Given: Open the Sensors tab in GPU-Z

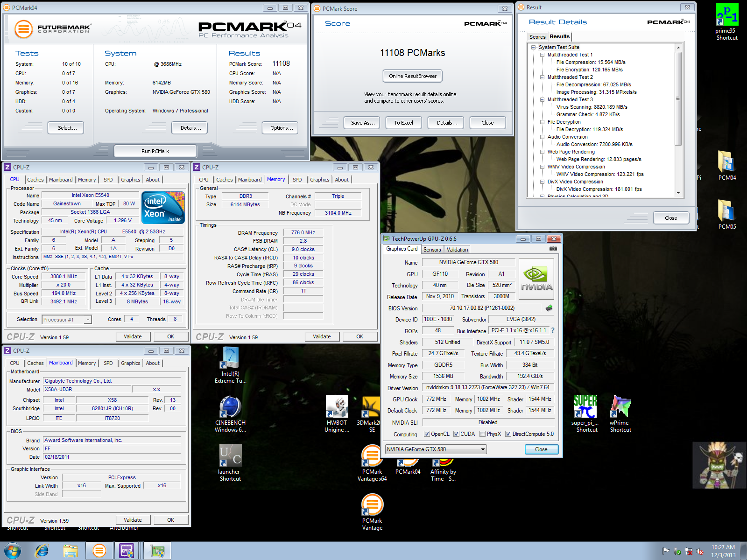Looking at the screenshot, I should [x=432, y=250].
